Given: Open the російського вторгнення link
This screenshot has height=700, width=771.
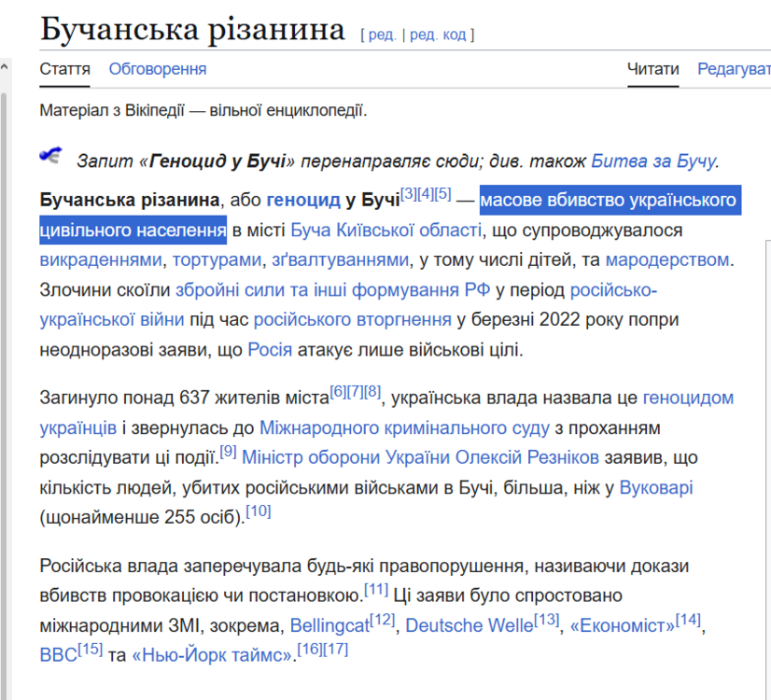Looking at the screenshot, I should pos(353,319).
